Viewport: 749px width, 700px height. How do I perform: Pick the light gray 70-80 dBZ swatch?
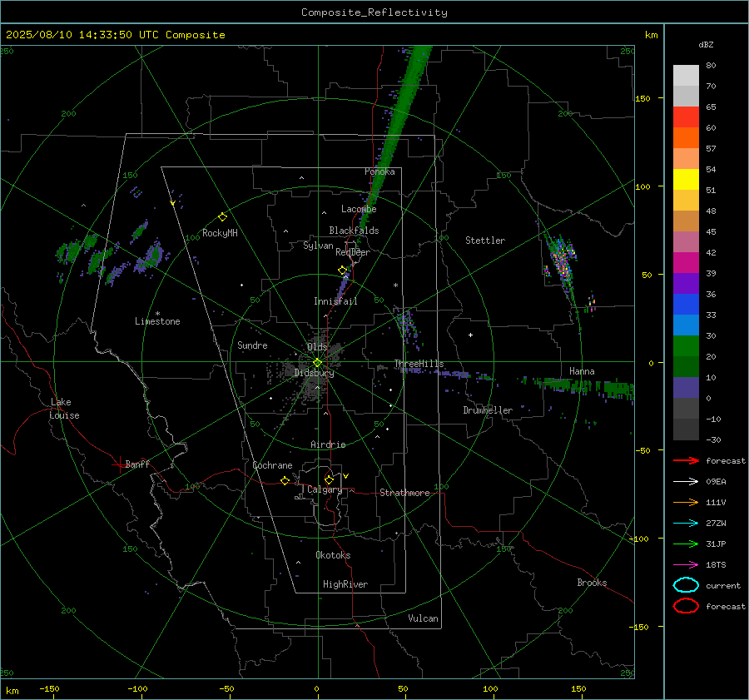point(686,75)
